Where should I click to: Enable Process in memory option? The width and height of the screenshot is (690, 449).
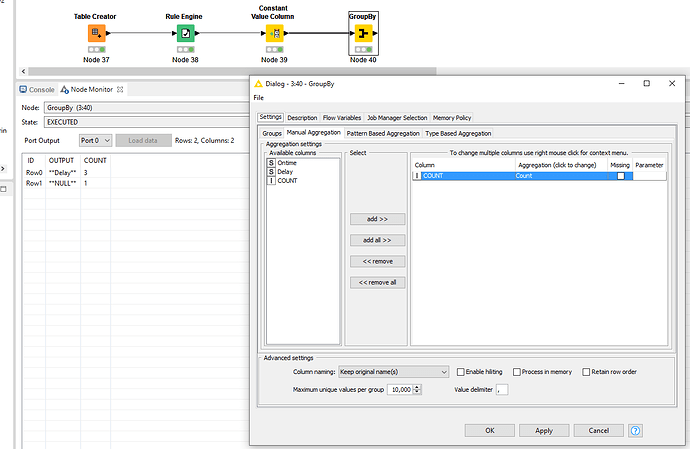(x=517, y=372)
